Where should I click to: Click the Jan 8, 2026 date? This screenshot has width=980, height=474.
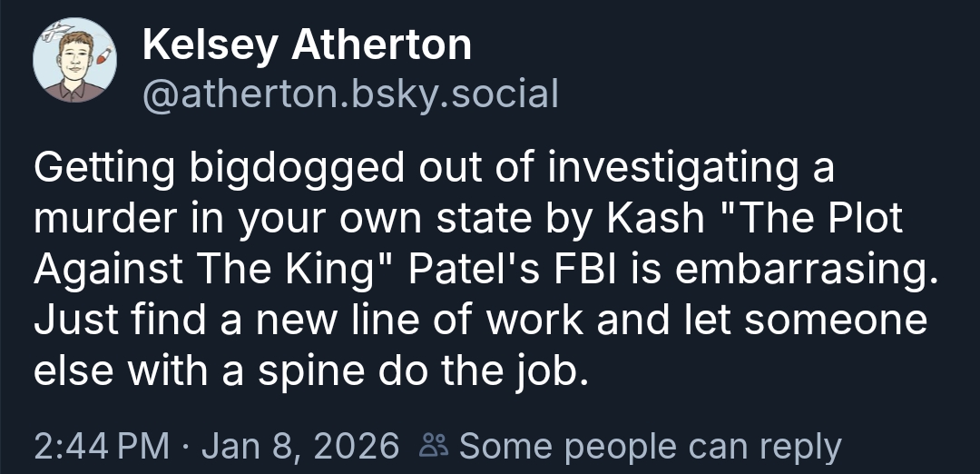pyautogui.click(x=299, y=446)
